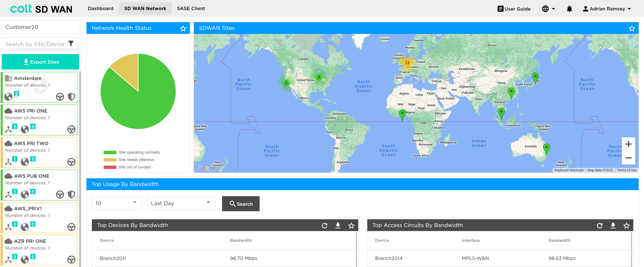The height and width of the screenshot is (267, 644).
Task: Open the US west coast cluster marker
Action: coord(286,83)
